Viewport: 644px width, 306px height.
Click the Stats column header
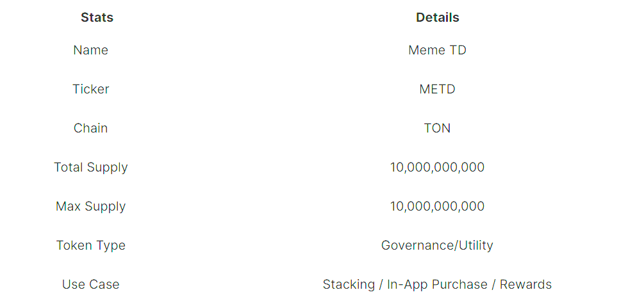coord(97,18)
